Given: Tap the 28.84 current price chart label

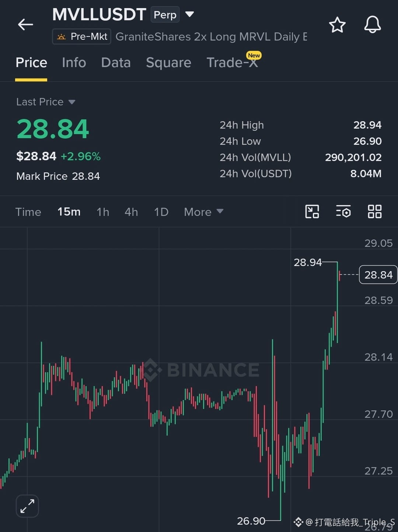Looking at the screenshot, I should click(x=378, y=275).
